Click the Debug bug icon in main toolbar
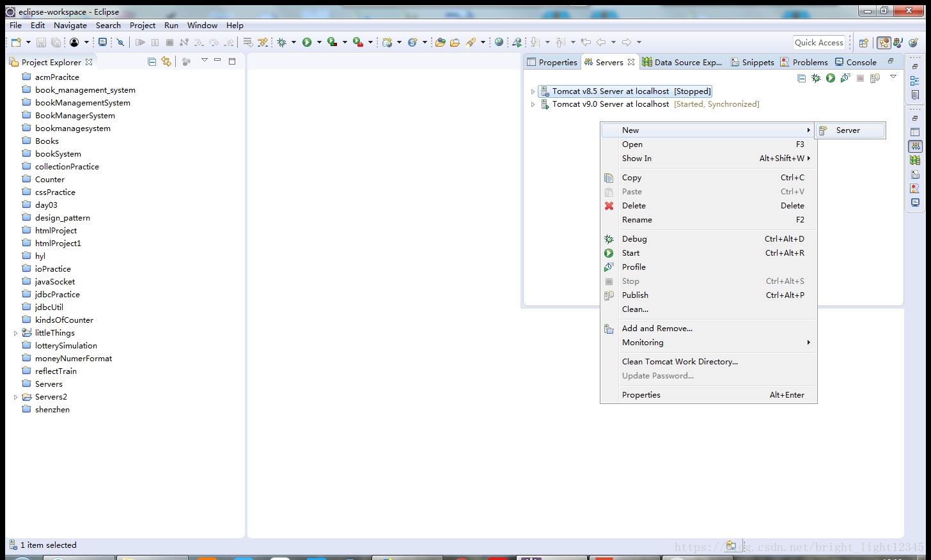Viewport: 931px width, 560px height. pyautogui.click(x=281, y=42)
